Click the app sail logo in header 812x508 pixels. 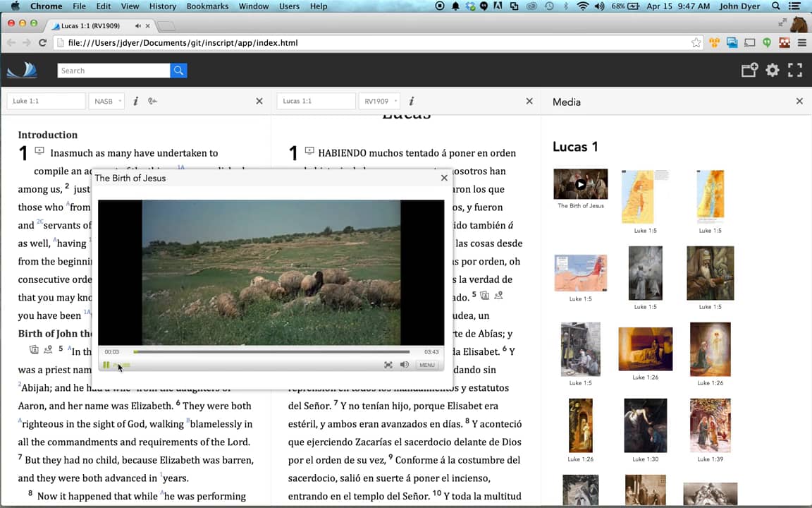[x=23, y=70]
